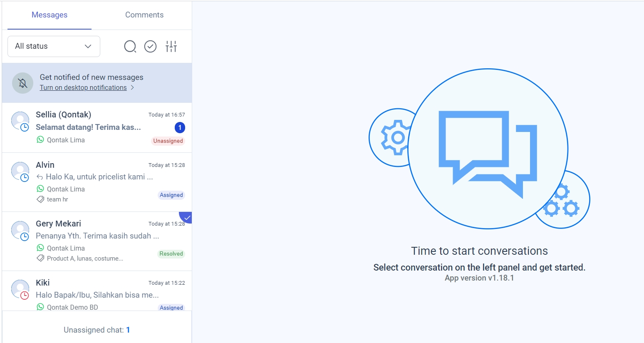Image resolution: width=644 pixels, height=343 pixels.
Task: Toggle the blue checkmark on Gery Mekari
Action: [x=187, y=217]
